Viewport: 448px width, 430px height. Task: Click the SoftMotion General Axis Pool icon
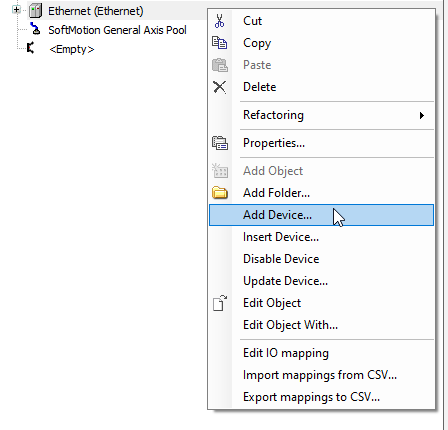[x=35, y=29]
